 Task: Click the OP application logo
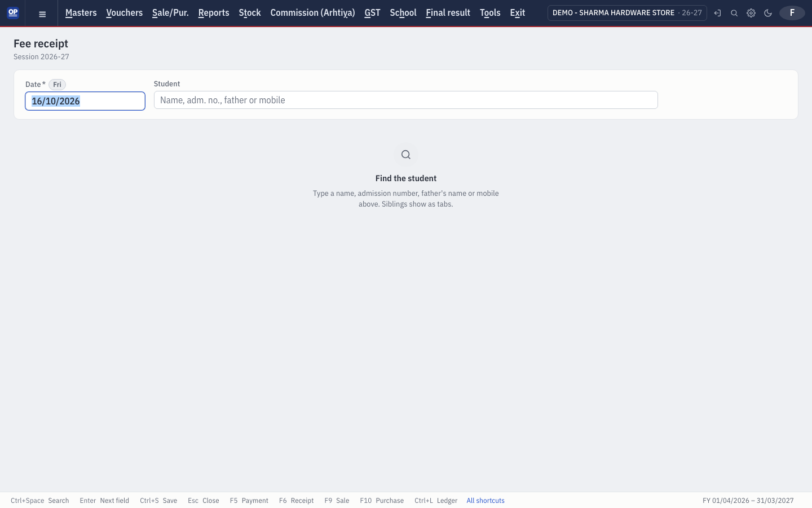click(13, 12)
